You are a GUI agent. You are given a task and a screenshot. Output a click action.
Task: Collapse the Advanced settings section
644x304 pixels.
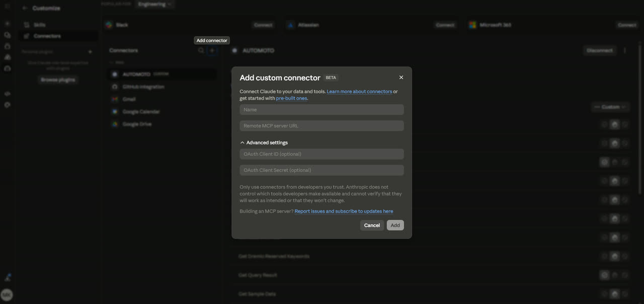tap(264, 143)
